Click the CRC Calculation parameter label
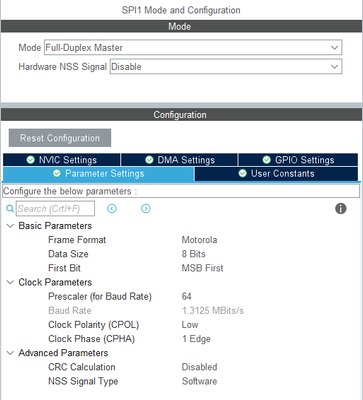The height and width of the screenshot is (400, 363). pyautogui.click(x=82, y=367)
